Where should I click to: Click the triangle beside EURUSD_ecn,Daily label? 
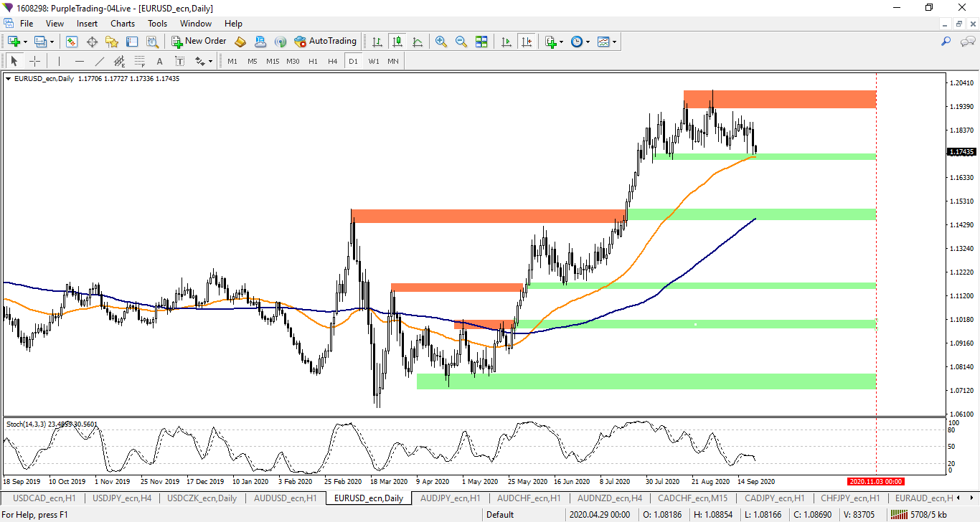pos(8,79)
